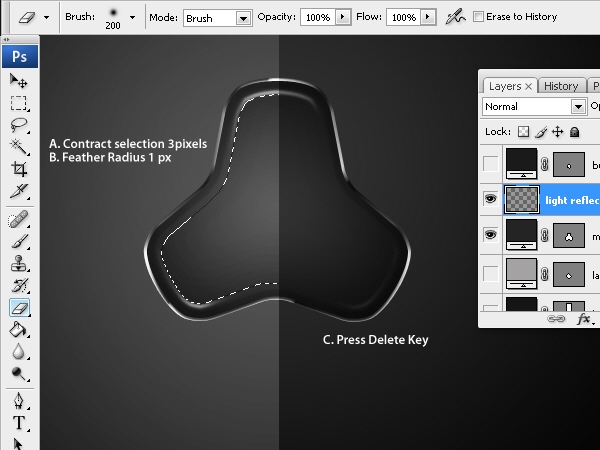Select the Paint Bucket tool
This screenshot has height=450, width=600.
coord(18,329)
